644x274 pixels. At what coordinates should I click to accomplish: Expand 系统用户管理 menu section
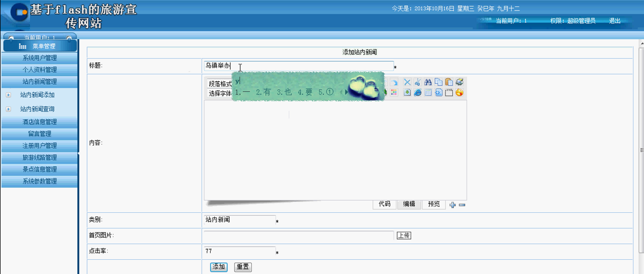[40, 58]
